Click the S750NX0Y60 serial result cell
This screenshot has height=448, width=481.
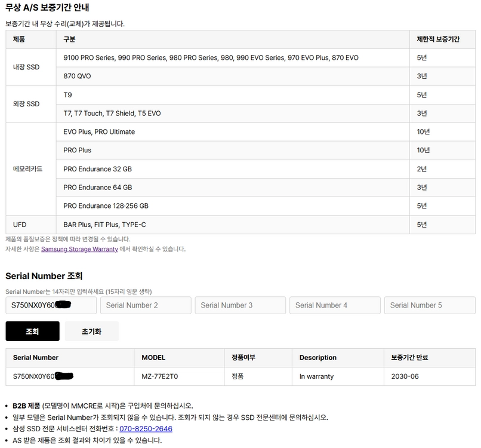click(x=70, y=376)
